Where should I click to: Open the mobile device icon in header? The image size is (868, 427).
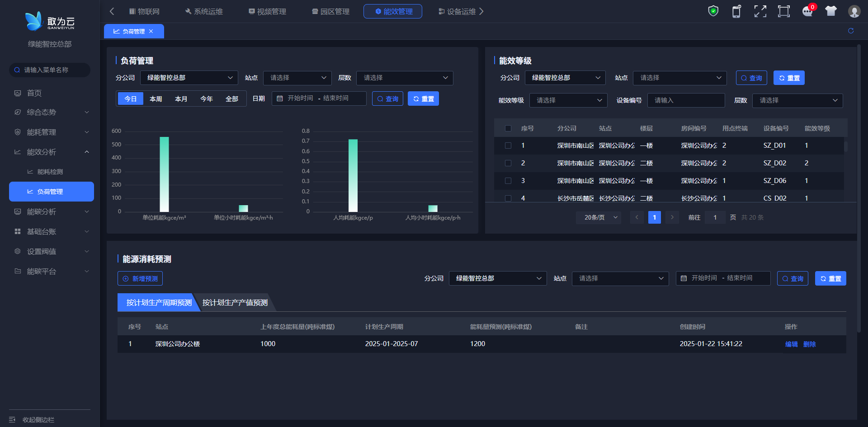point(736,11)
